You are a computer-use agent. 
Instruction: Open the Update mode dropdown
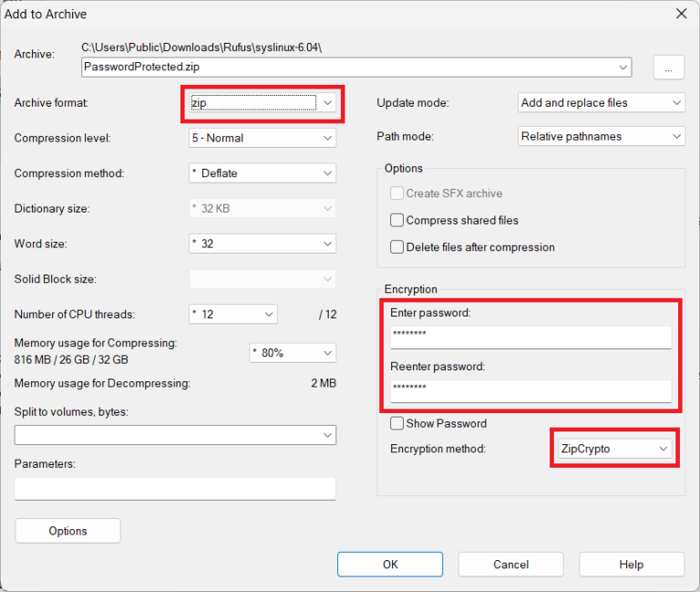tap(601, 103)
